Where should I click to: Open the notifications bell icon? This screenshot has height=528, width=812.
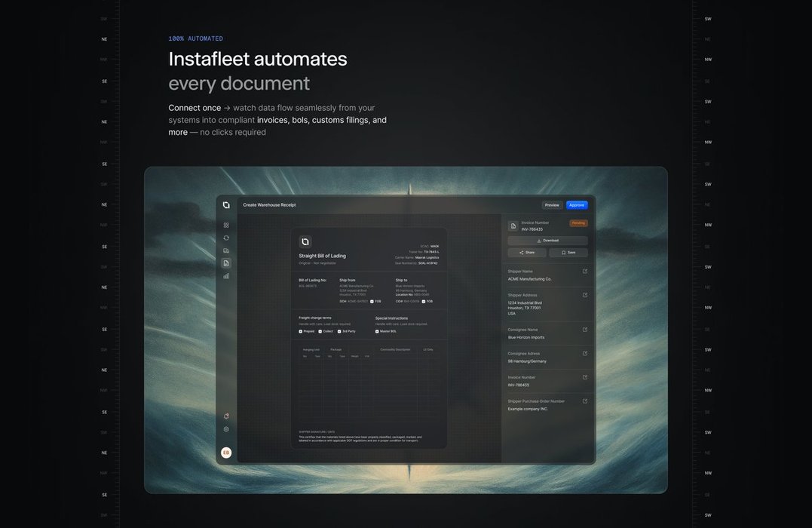pyautogui.click(x=226, y=416)
